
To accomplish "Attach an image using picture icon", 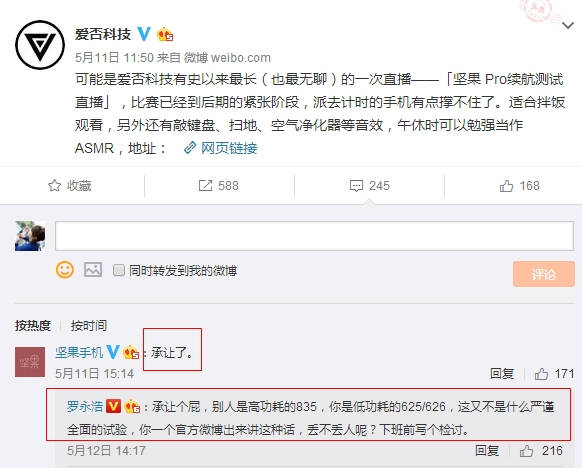I will pos(93,270).
